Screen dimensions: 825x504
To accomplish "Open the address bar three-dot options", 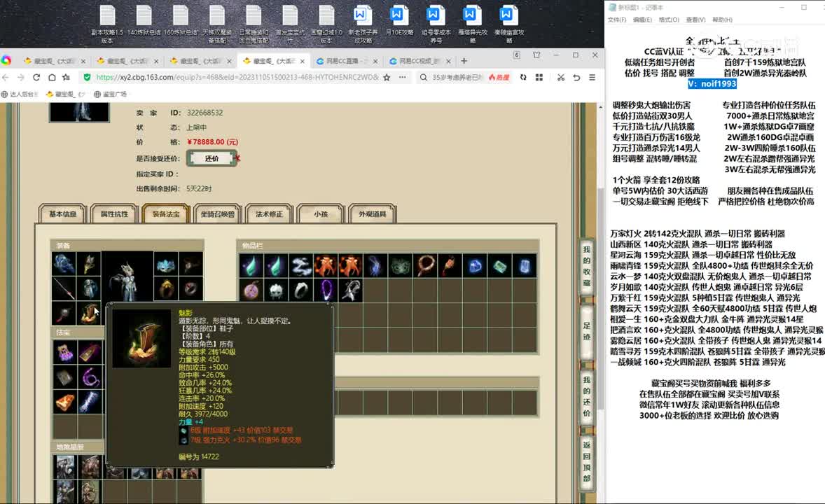I will click(x=403, y=77).
